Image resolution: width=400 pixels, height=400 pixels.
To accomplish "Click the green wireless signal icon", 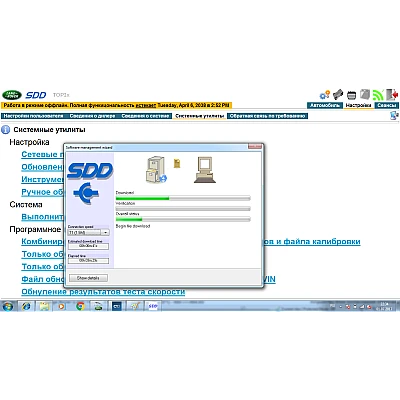I will coord(378,95).
